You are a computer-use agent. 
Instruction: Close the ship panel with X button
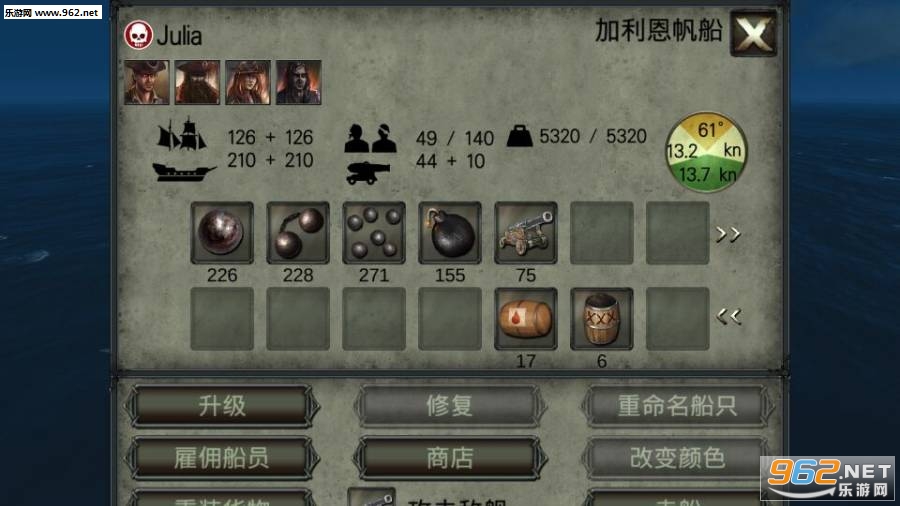pyautogui.click(x=753, y=33)
